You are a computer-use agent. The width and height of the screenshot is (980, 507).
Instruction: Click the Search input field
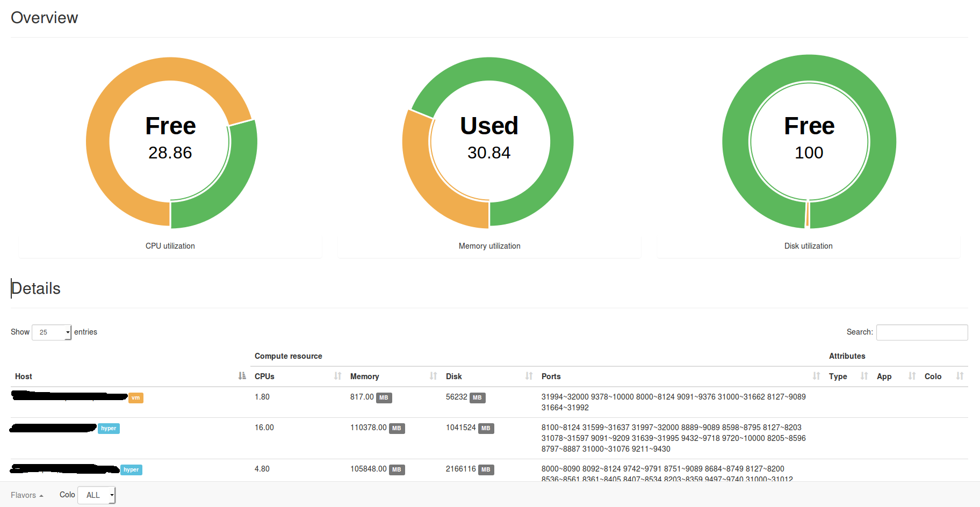point(922,332)
